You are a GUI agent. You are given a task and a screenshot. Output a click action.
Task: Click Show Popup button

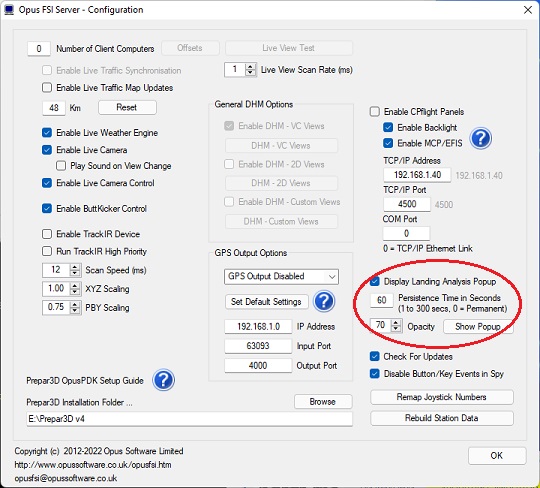click(x=478, y=326)
